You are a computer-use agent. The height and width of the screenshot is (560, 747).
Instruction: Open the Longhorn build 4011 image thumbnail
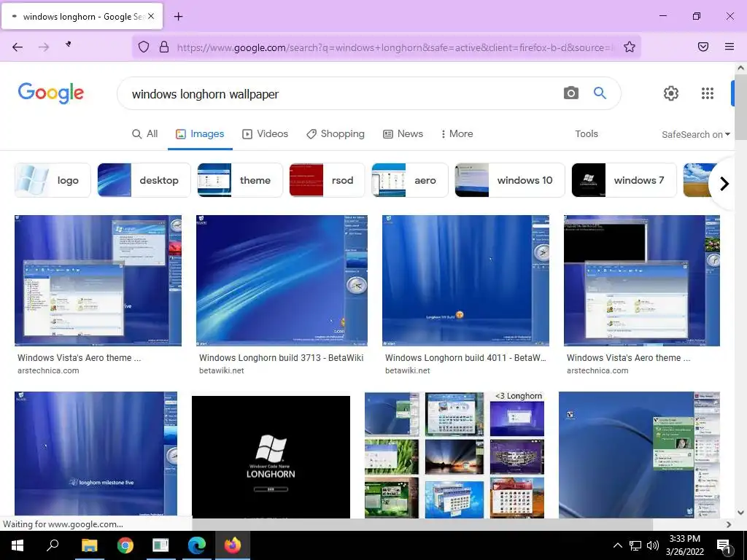[465, 281]
